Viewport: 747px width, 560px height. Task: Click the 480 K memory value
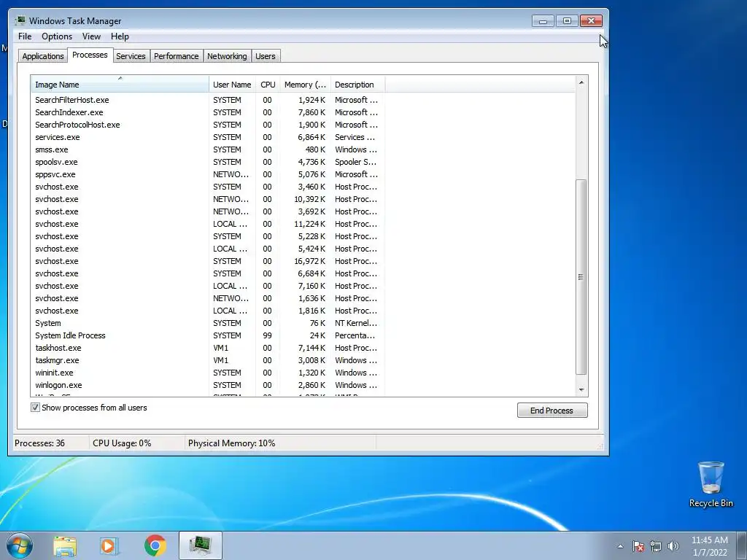coord(315,149)
